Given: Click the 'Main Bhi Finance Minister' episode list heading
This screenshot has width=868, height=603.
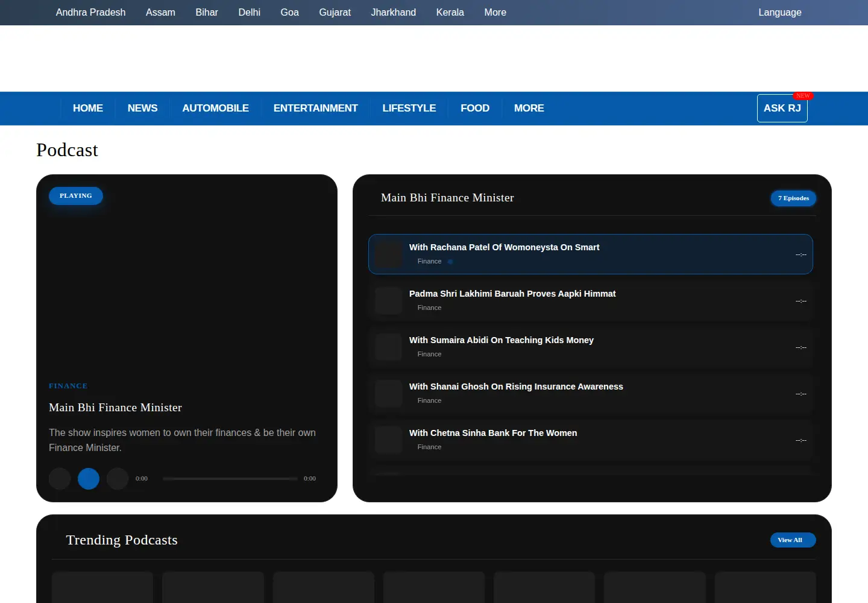Looking at the screenshot, I should click(447, 198).
